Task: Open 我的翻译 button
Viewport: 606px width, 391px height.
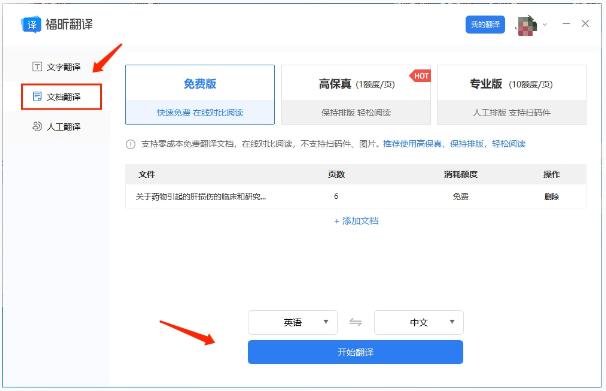Action: tap(485, 25)
